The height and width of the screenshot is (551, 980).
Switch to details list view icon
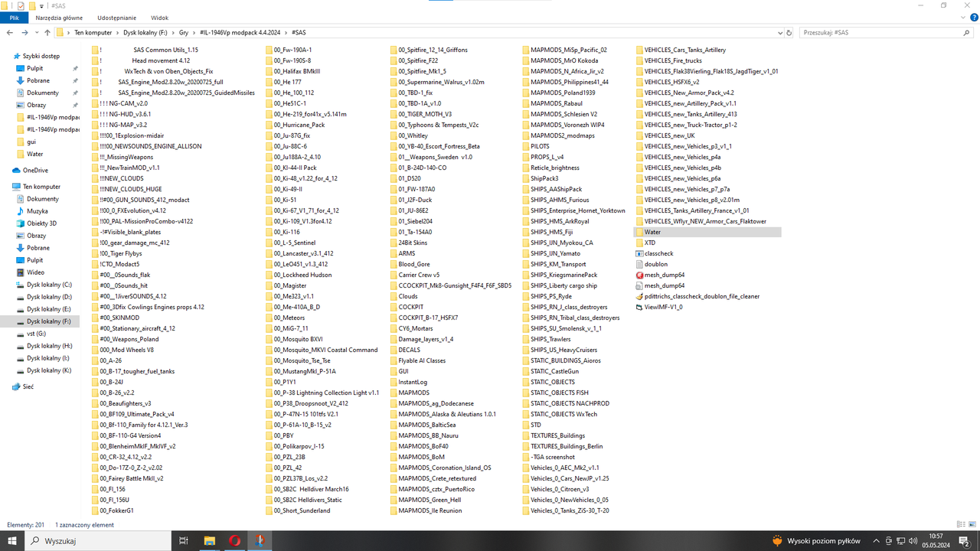pyautogui.click(x=962, y=525)
